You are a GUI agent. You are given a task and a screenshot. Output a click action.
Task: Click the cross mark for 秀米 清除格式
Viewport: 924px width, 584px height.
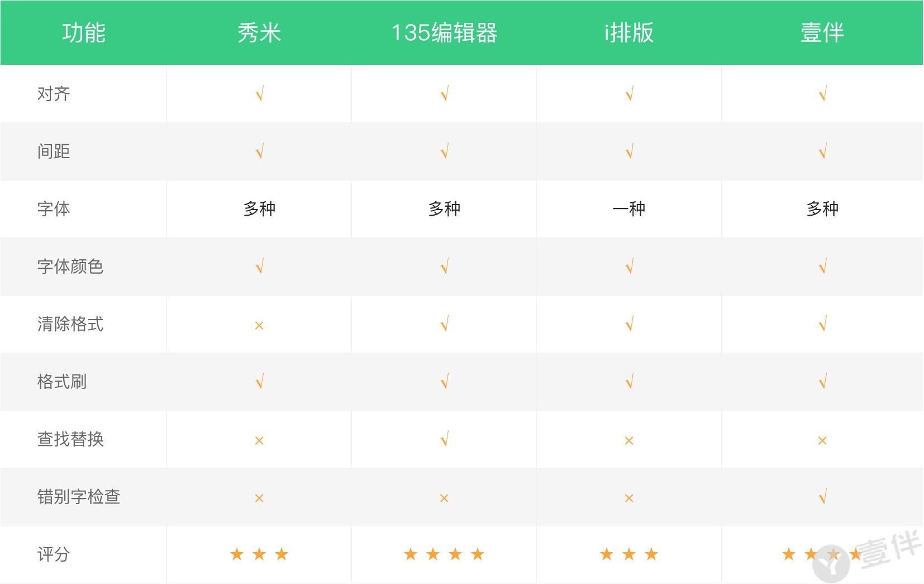tap(259, 325)
